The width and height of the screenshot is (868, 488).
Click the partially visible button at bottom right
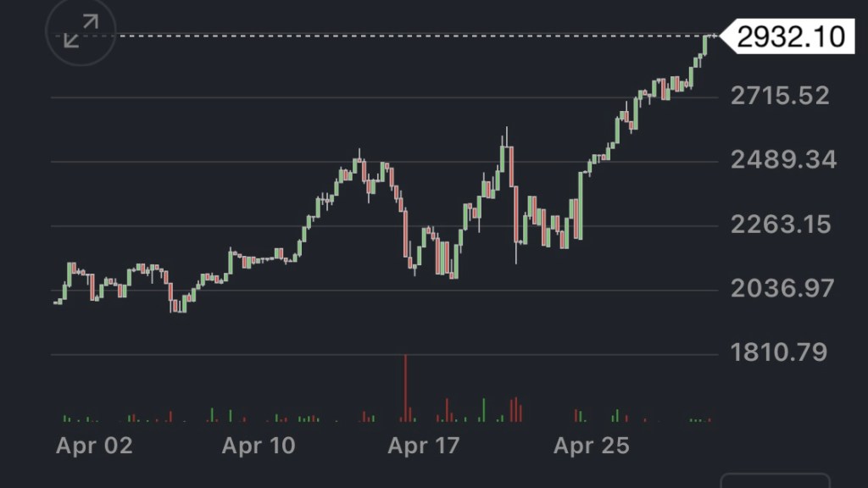[x=775, y=480]
